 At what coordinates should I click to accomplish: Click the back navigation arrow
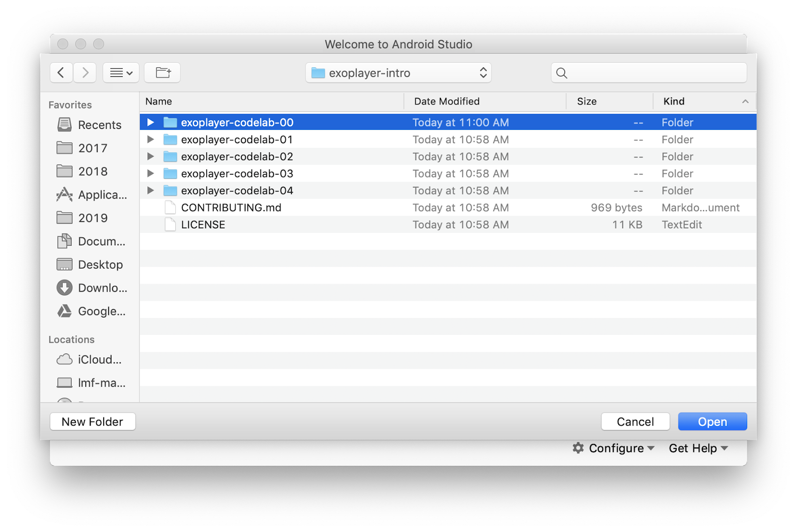[x=61, y=73]
